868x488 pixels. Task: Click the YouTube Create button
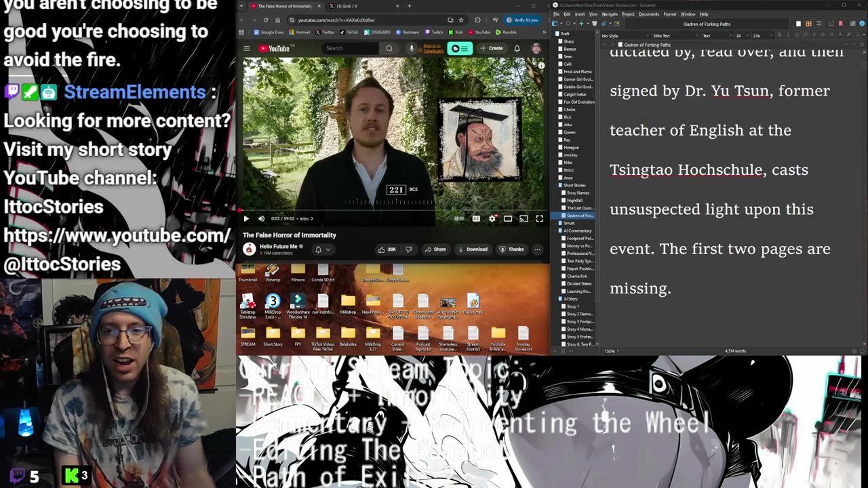tap(492, 48)
